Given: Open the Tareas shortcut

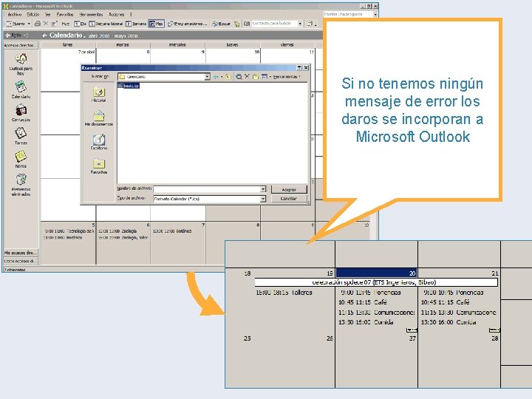Looking at the screenshot, I should point(21,136).
